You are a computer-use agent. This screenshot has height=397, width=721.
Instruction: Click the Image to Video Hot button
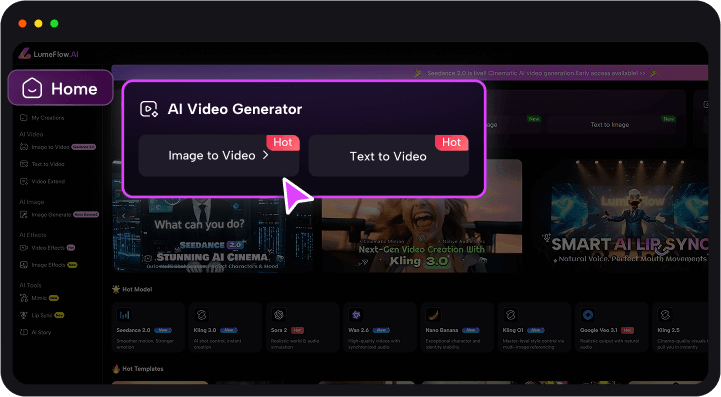tap(218, 155)
